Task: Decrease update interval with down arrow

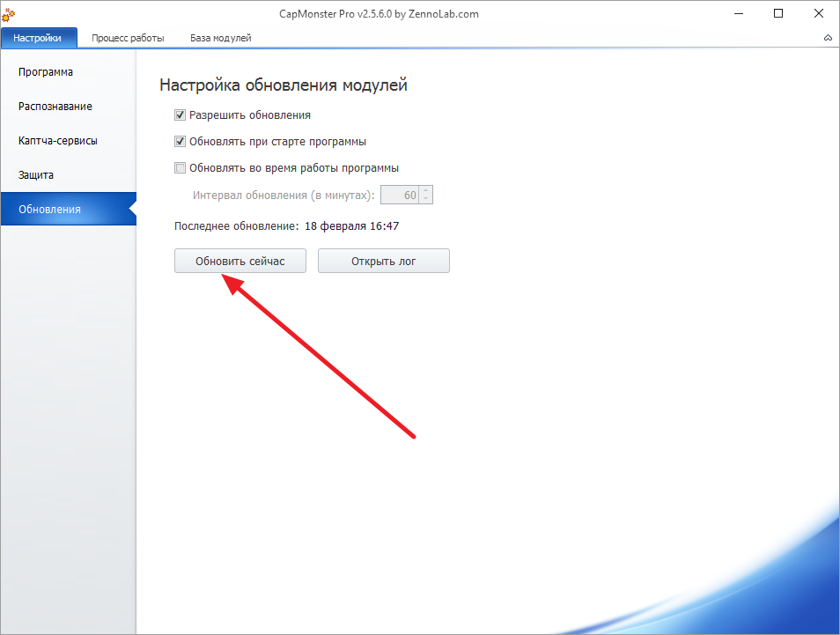Action: [x=426, y=199]
